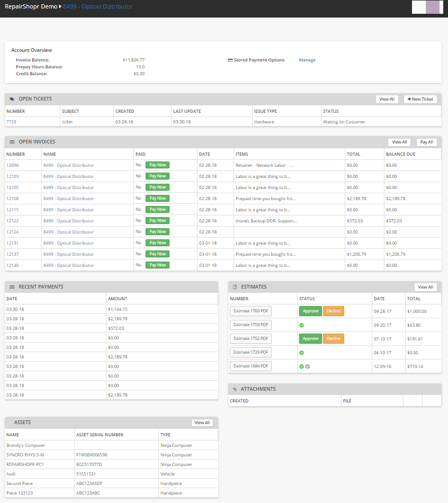The width and height of the screenshot is (448, 503).
Task: Pay Now for invoice 12124
Action: click(157, 231)
